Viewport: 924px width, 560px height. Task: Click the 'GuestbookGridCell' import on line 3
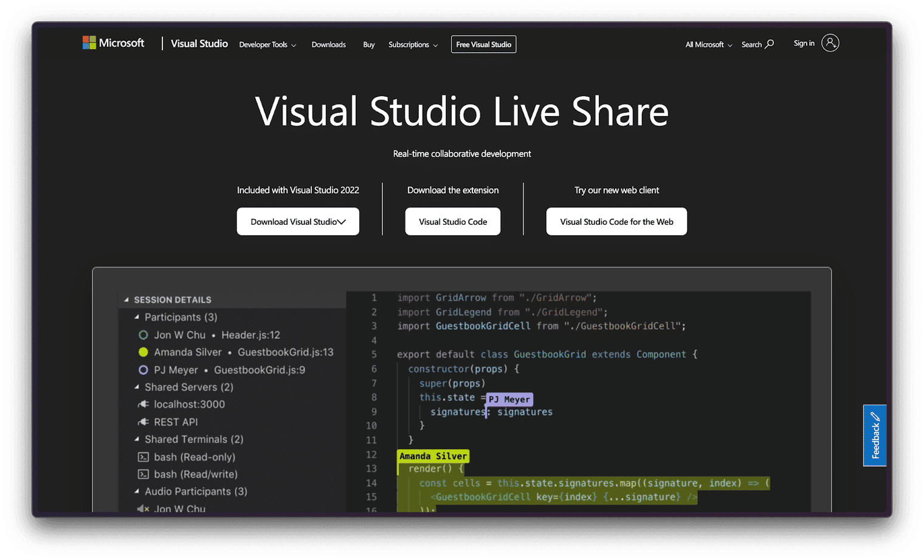tap(483, 326)
